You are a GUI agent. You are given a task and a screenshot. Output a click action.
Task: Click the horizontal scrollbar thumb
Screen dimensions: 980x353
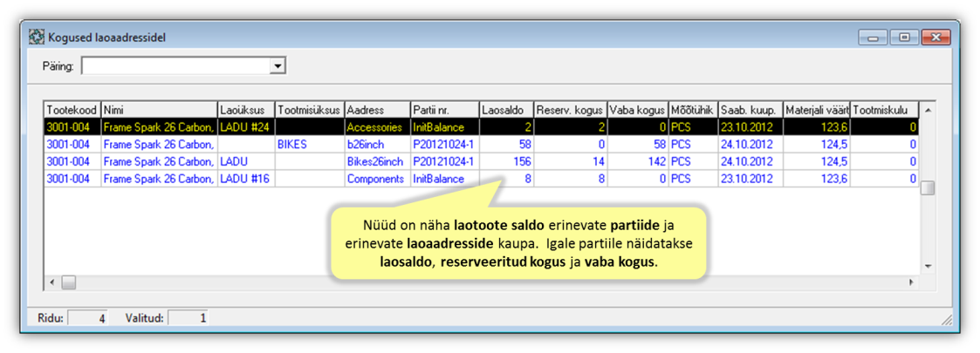(x=68, y=282)
